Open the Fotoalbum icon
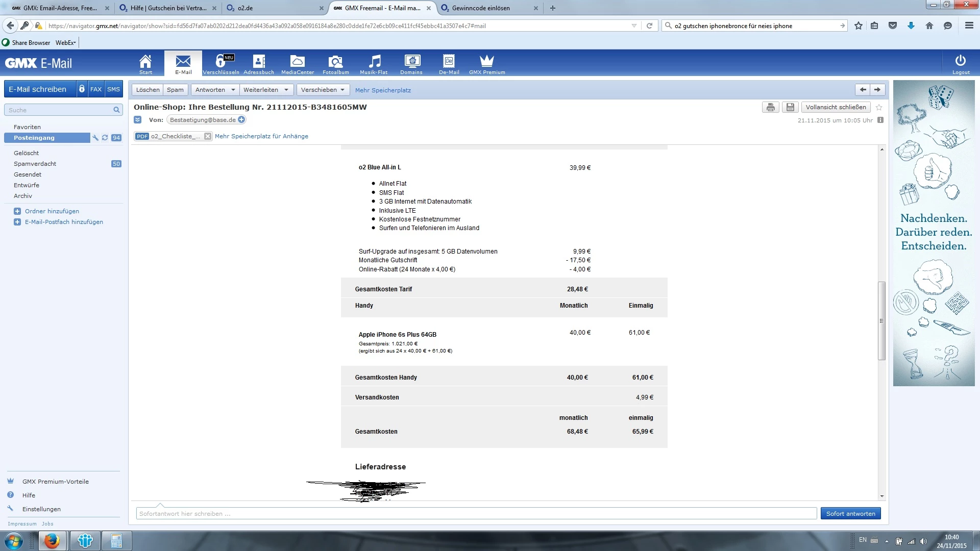Viewport: 980px width, 551px height. (335, 62)
